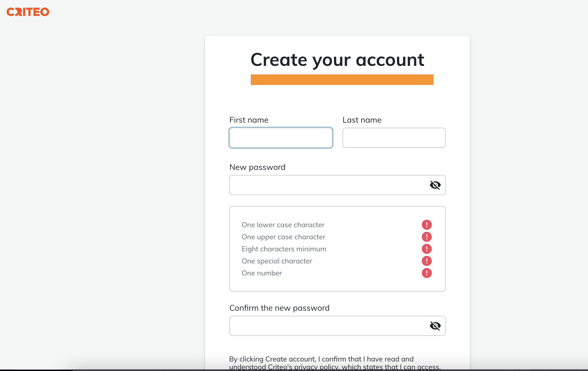588x371 pixels.
Task: Show the New password text
Action: (x=435, y=185)
